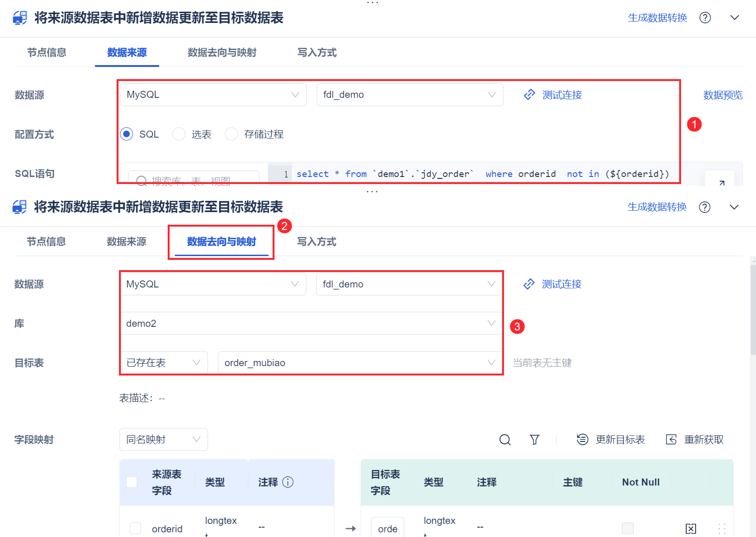Expand SQL editor with the arrow icon
Screen dimensions: 756x537
click(722, 183)
